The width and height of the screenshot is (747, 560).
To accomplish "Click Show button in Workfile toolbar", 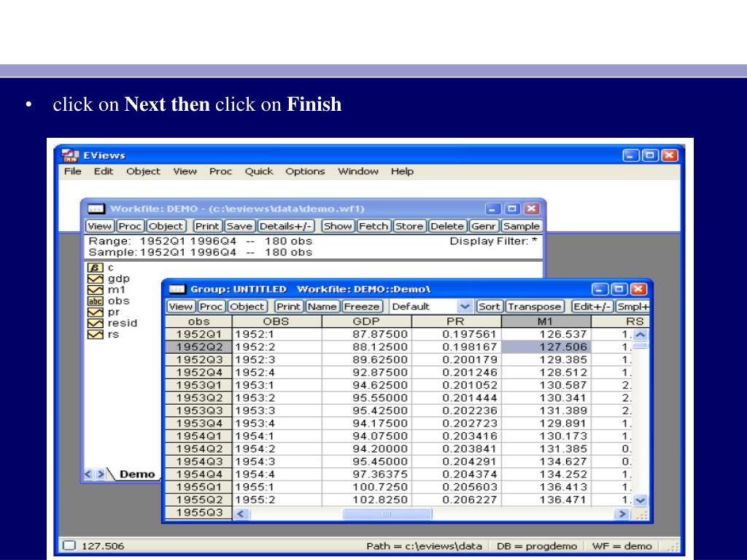I will coord(337,226).
